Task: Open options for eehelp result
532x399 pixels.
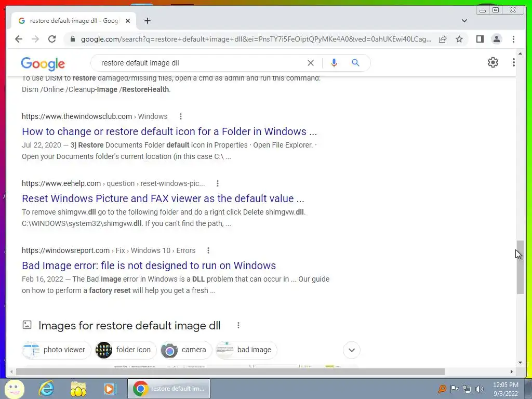Action: (x=218, y=183)
